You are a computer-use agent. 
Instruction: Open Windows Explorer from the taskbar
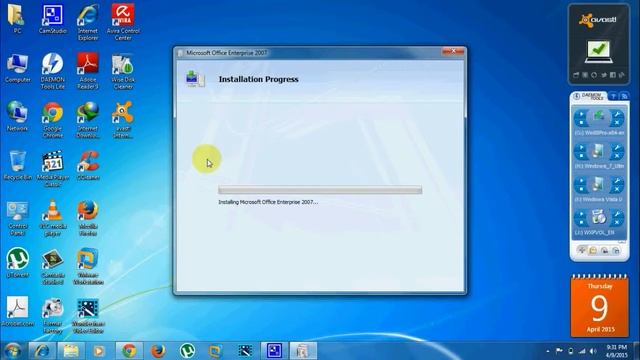[71, 351]
